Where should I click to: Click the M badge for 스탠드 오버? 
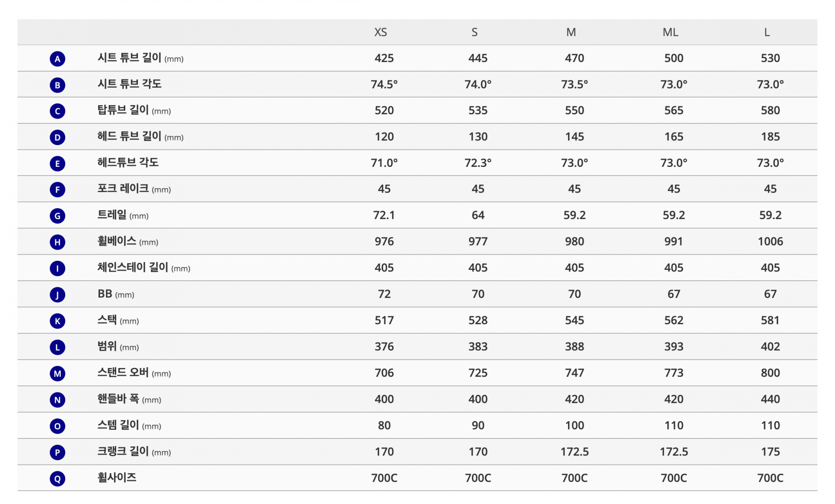(57, 373)
